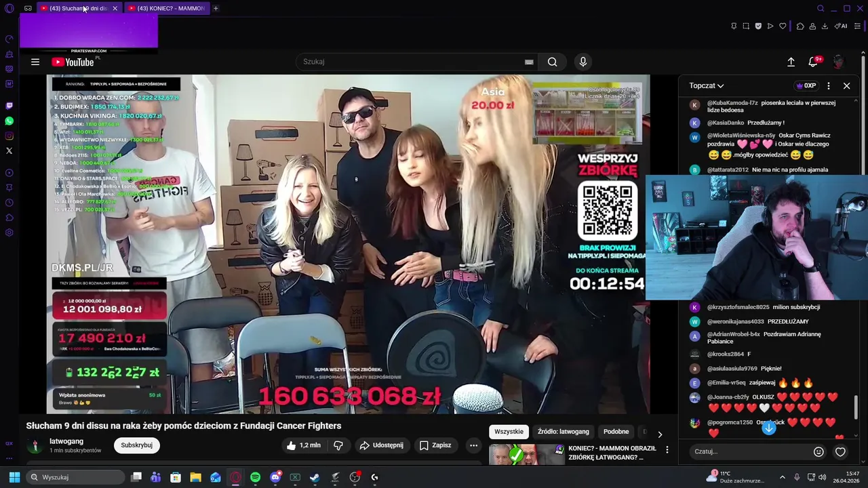The image size is (868, 488).
Task: Dislike the video with thumbs-down button
Action: click(x=338, y=445)
